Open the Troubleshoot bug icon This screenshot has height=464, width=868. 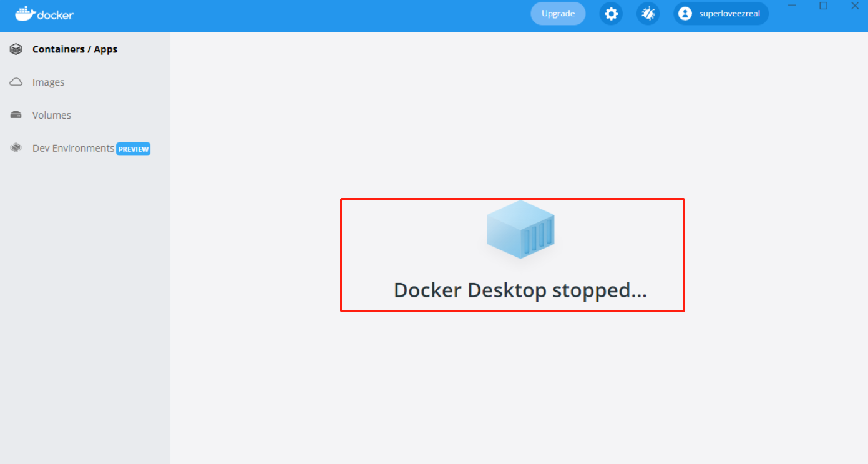[x=648, y=13]
